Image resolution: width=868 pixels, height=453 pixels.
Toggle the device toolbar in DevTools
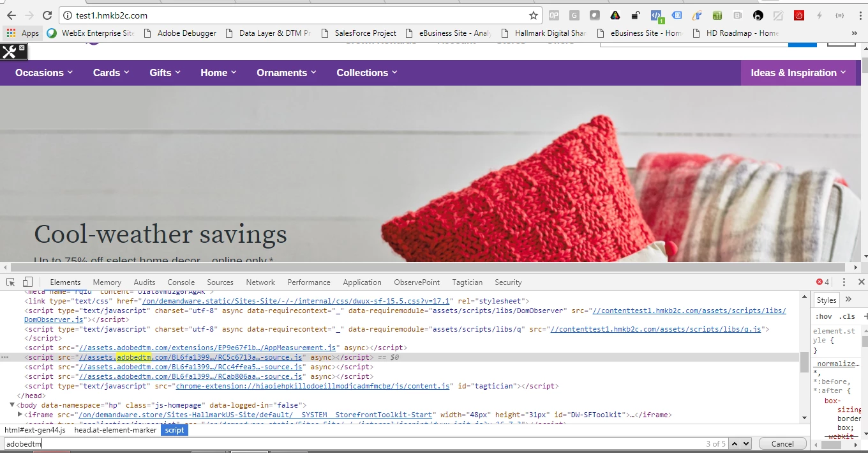pyautogui.click(x=27, y=282)
